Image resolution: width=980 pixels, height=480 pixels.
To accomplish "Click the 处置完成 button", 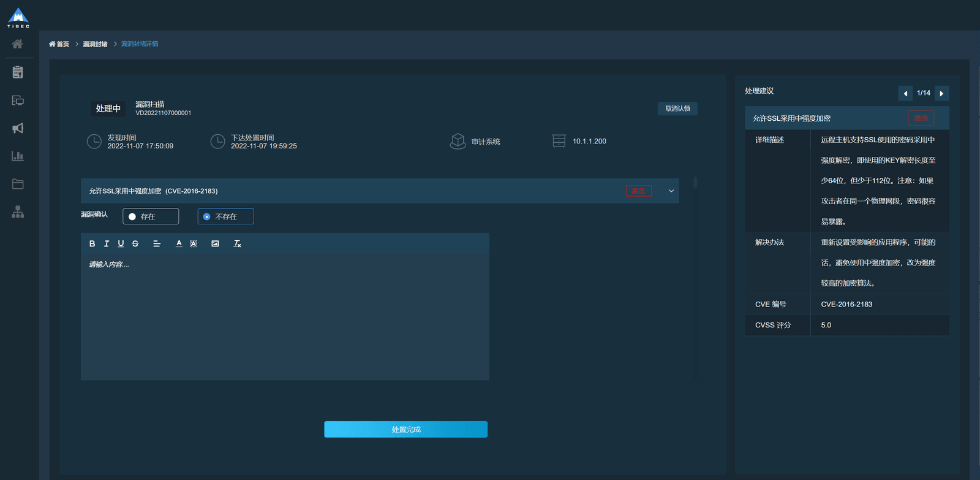I will 405,429.
